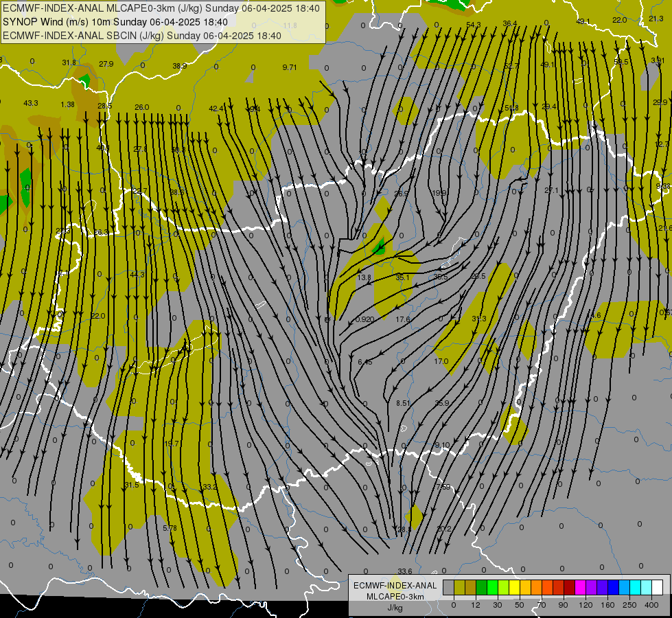Click the 7.59 grid value

(x=443, y=488)
